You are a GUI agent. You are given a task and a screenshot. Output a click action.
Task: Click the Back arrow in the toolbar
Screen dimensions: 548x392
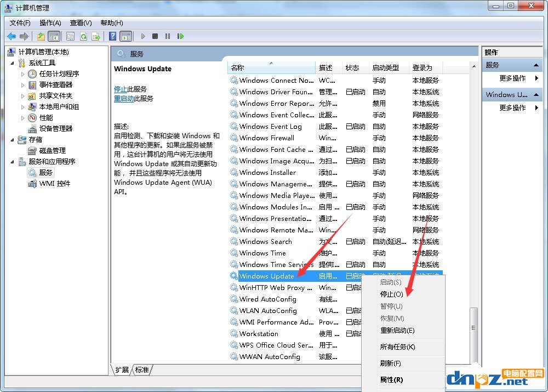coord(12,36)
